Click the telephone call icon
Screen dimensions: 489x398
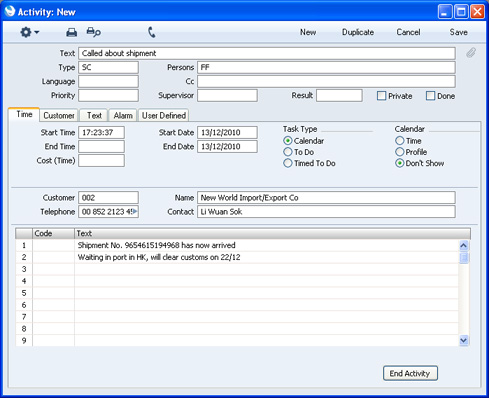tap(151, 32)
